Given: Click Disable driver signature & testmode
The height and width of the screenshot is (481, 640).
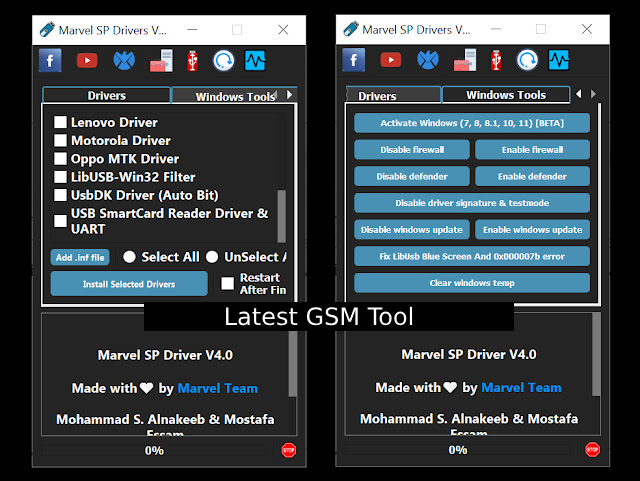Looking at the screenshot, I should 472,203.
